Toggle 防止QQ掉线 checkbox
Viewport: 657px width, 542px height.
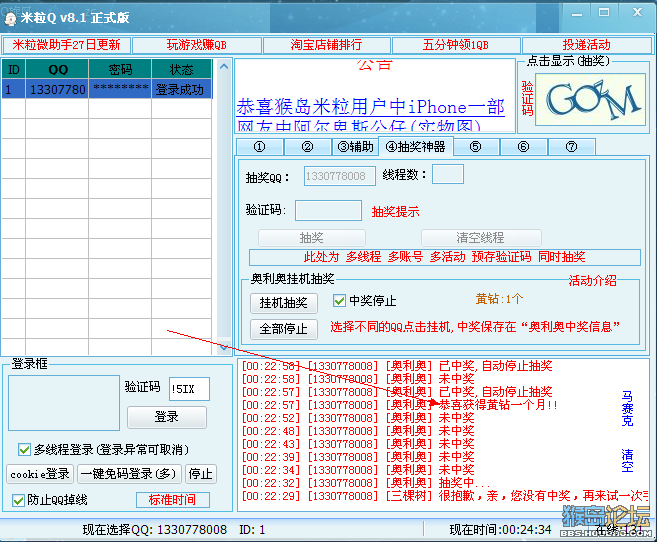18,500
